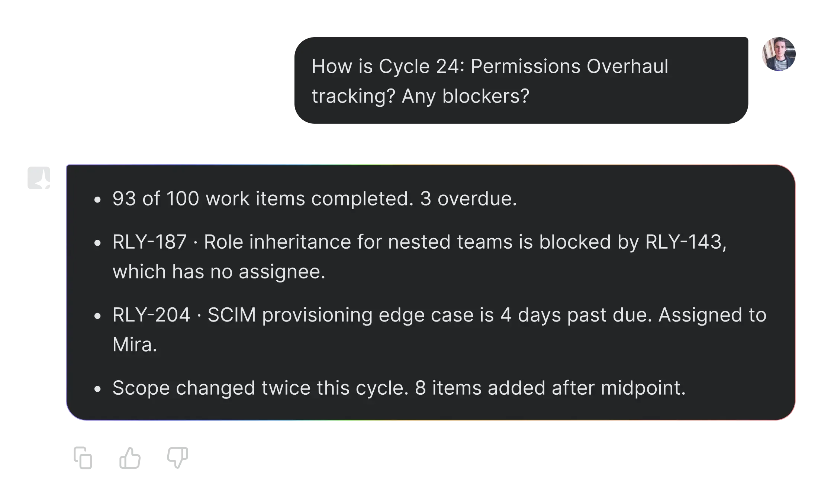Give the response a thumbs up
The width and height of the screenshot is (821, 504).
point(131,458)
